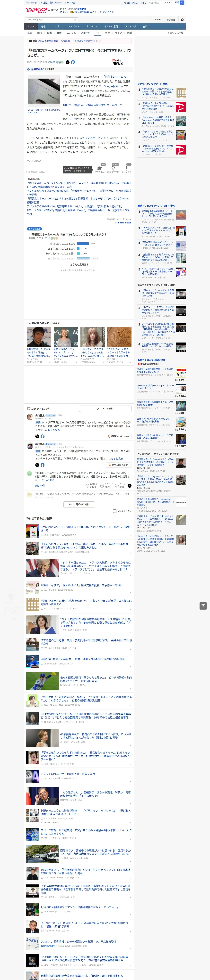
Task: Open the 速報 navigation tab
Action: (x=43, y=27)
